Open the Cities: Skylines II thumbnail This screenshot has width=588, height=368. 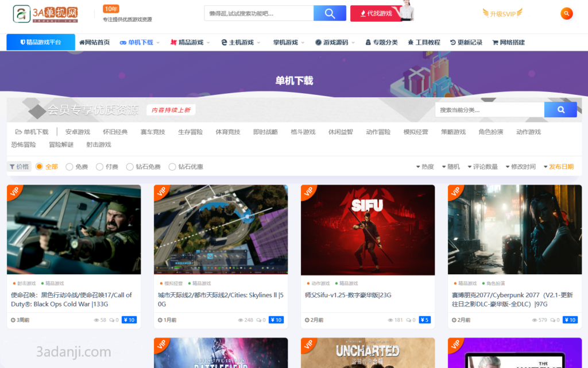coord(221,229)
